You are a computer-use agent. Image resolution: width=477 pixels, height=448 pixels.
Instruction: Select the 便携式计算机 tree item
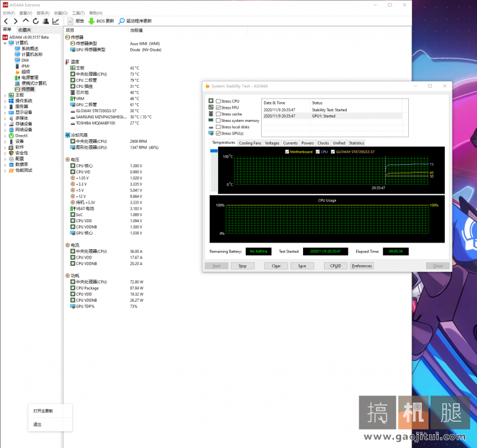[x=30, y=83]
